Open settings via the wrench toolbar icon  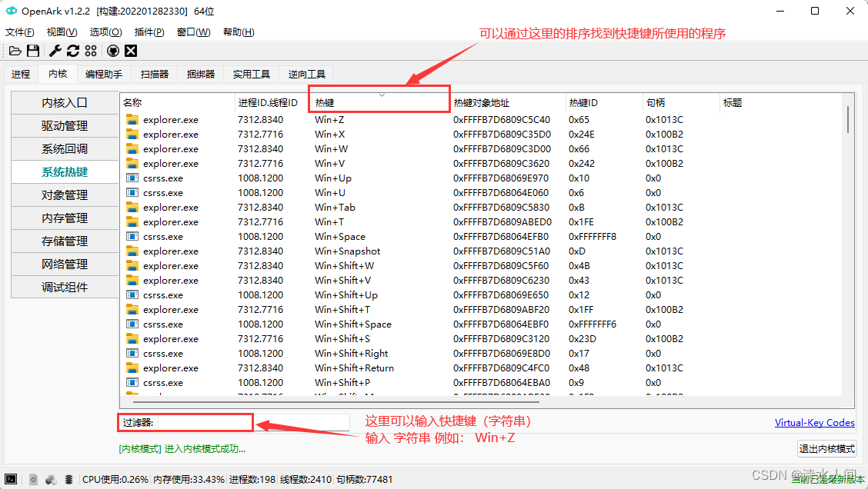pos(55,51)
